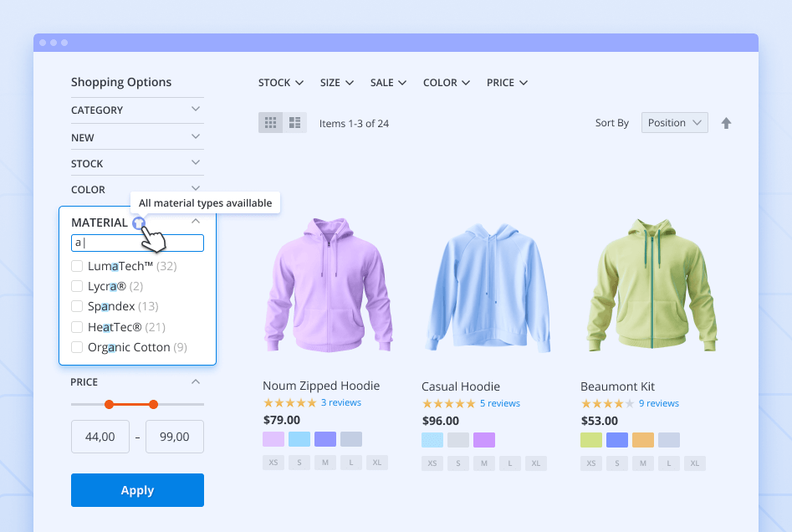Check the LumaTech material checkbox

pyautogui.click(x=77, y=266)
